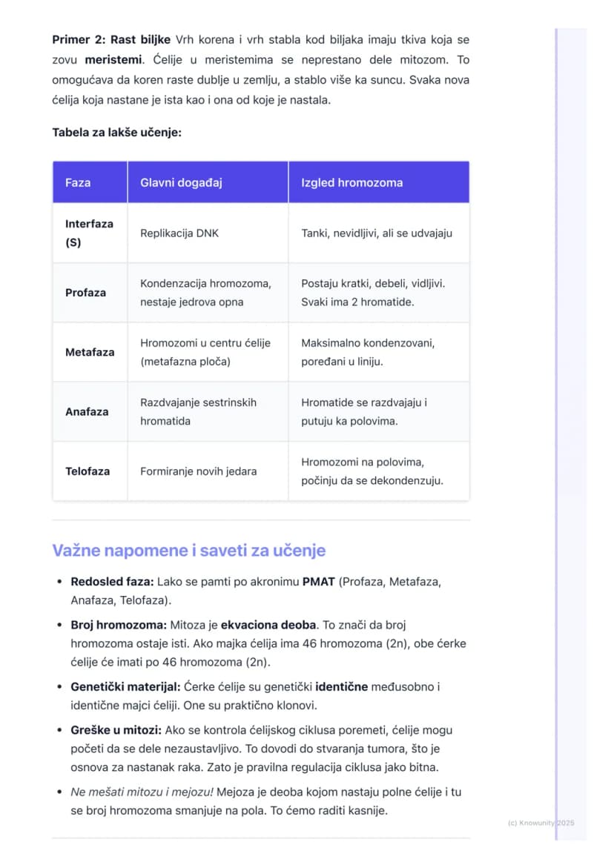Click the bold word meristemi
This screenshot has width=614, height=868.
(113, 60)
